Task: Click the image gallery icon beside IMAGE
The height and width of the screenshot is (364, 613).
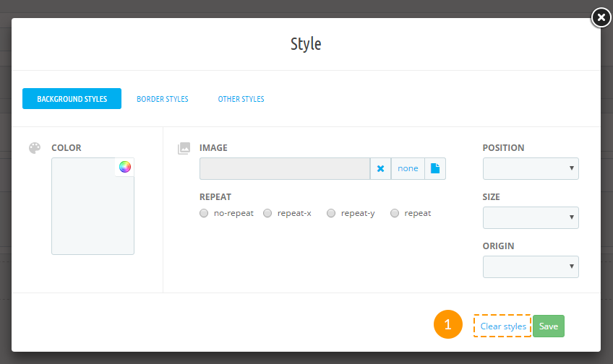Action: [x=184, y=148]
